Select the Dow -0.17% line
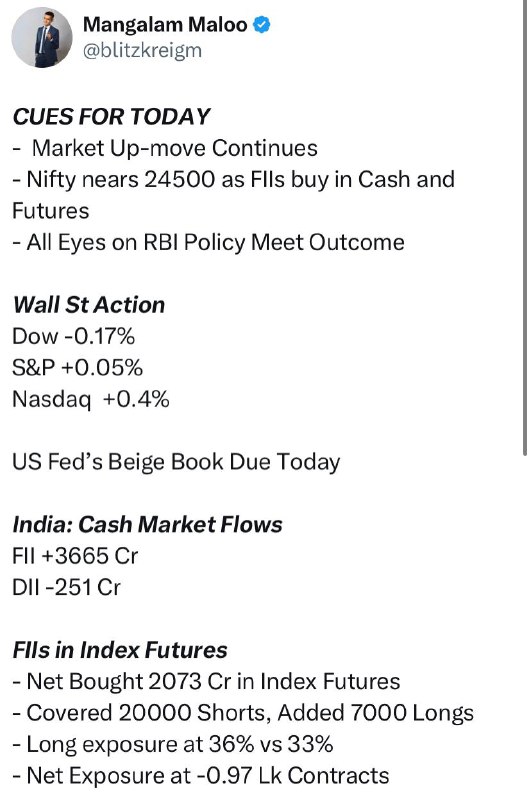 pos(73,336)
